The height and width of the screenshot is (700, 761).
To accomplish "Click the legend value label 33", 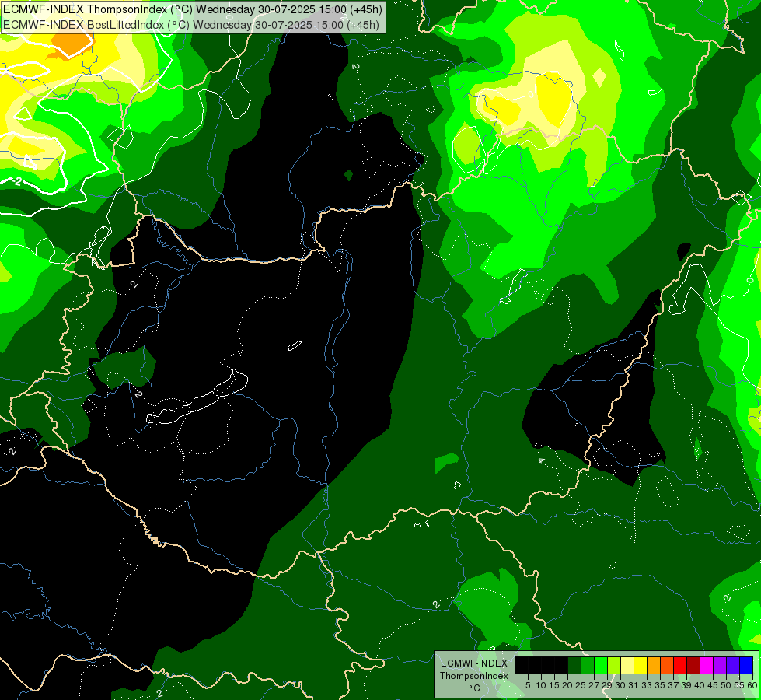I will pos(647,685).
